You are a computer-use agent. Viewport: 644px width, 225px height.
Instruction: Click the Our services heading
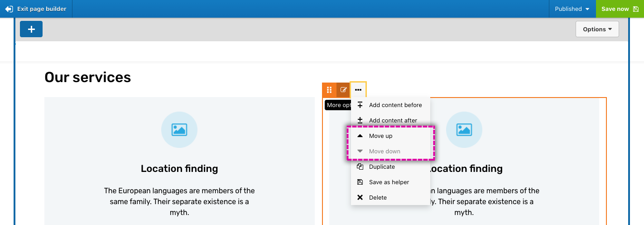tap(87, 78)
